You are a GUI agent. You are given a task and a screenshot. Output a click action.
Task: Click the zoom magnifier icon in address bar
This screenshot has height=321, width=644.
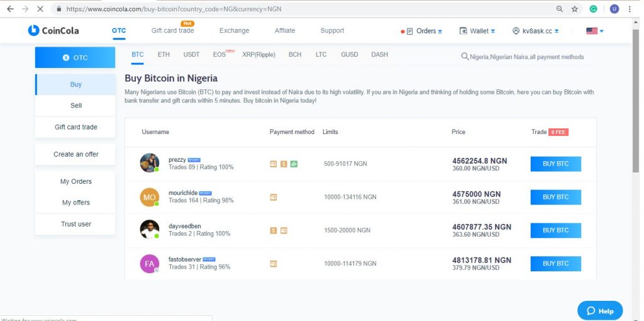click(x=559, y=9)
